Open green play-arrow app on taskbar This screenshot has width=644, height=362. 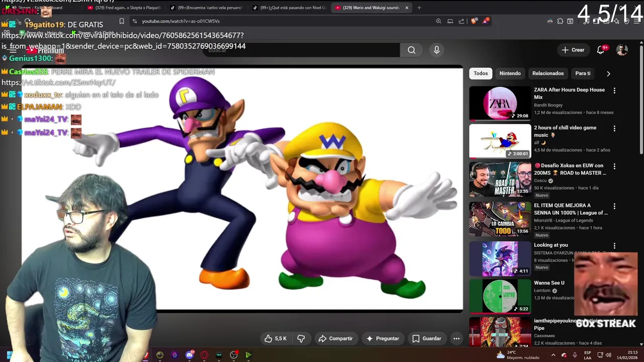[248, 355]
